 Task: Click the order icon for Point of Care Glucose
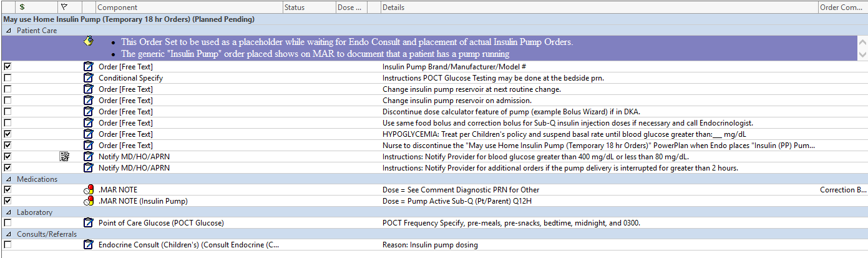[x=89, y=223]
